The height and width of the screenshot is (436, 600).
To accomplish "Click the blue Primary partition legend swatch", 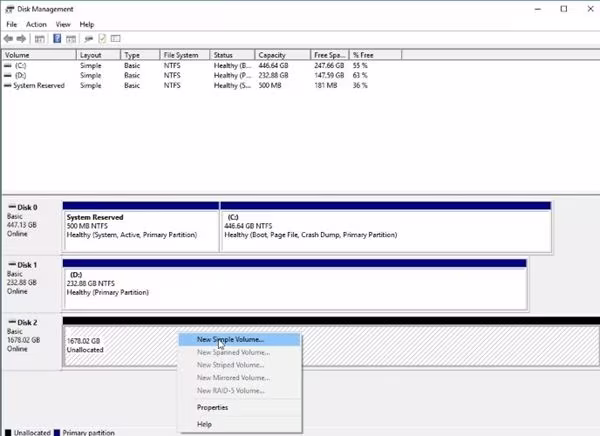I will click(57, 433).
